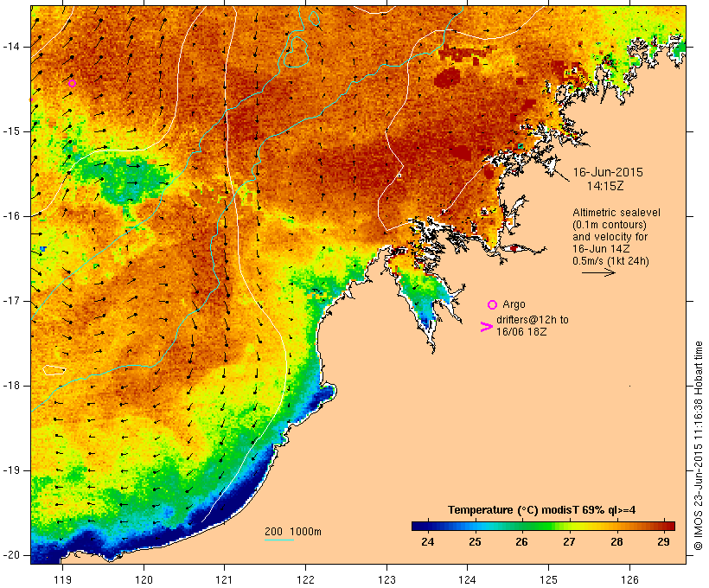
Task: Click the longitude axis label "123"
Action: click(x=386, y=579)
